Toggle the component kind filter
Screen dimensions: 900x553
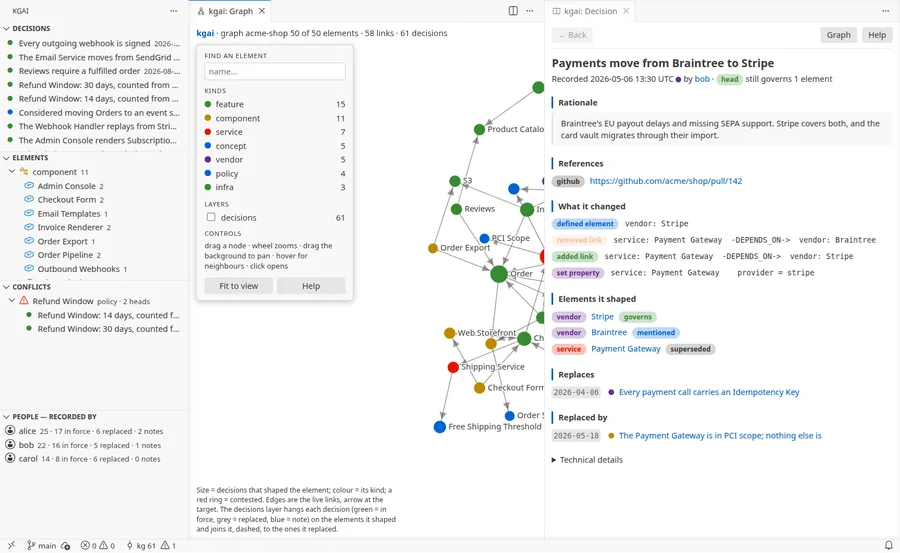(x=275, y=118)
